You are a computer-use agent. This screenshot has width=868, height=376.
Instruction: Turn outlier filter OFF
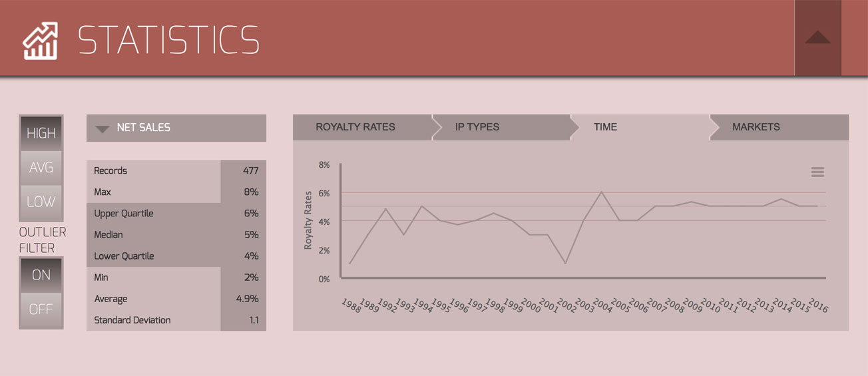tap(41, 309)
